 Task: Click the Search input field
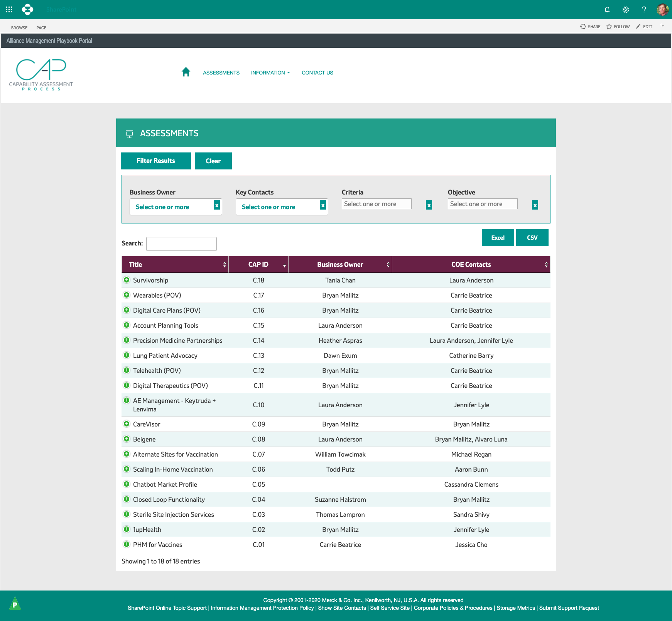click(x=181, y=244)
